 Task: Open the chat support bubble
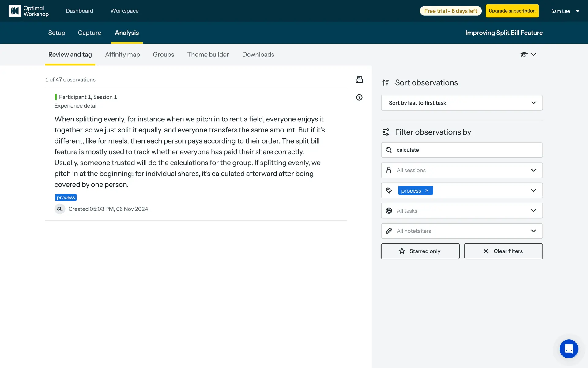click(x=569, y=349)
